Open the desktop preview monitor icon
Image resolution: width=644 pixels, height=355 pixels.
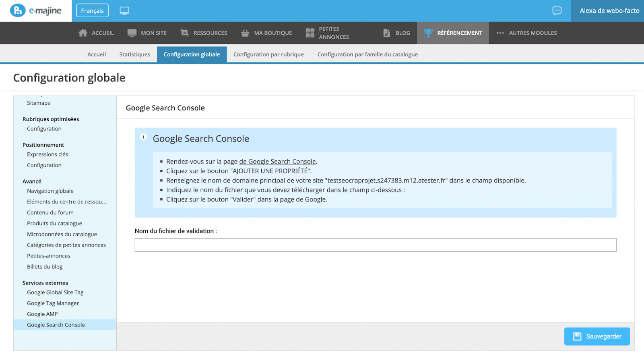[x=124, y=11]
